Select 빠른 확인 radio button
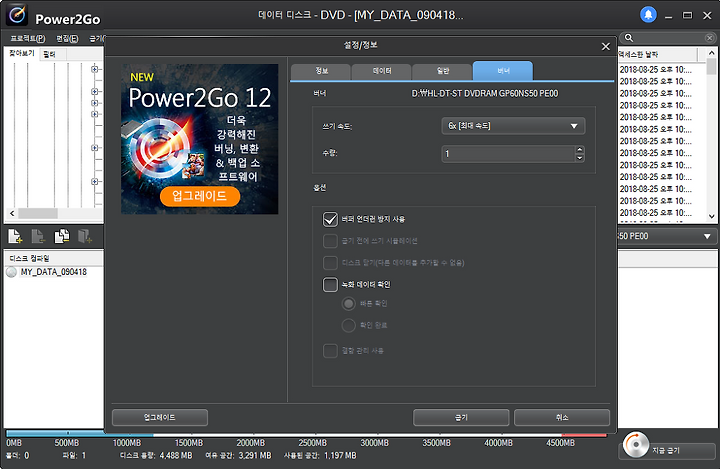 [x=349, y=304]
